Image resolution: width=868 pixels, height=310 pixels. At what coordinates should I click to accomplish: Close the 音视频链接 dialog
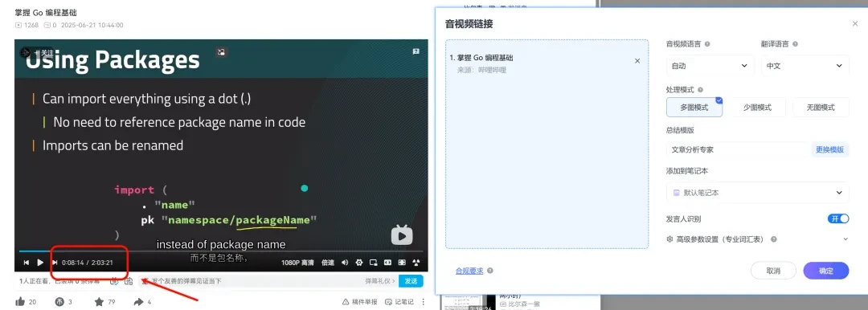pos(855,24)
